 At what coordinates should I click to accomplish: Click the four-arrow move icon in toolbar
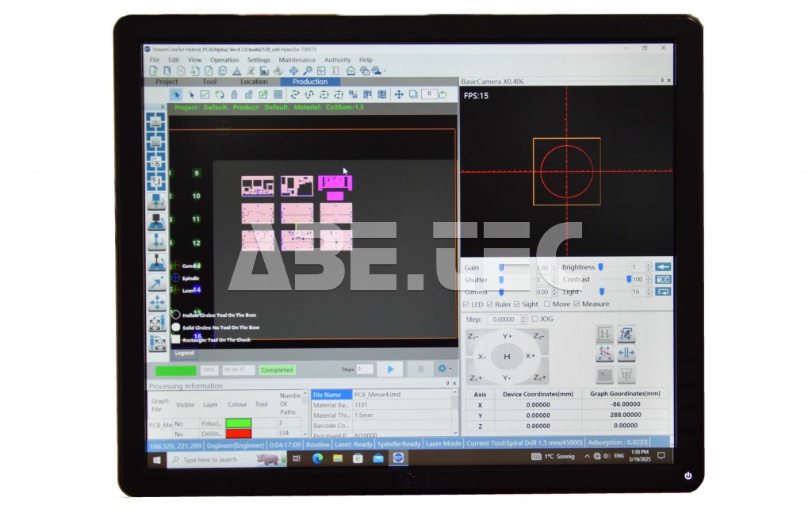pyautogui.click(x=399, y=94)
